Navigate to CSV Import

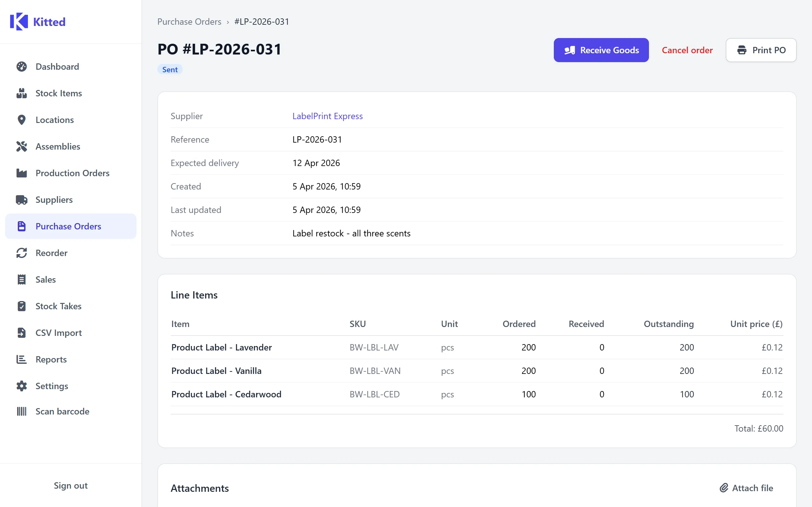point(58,333)
